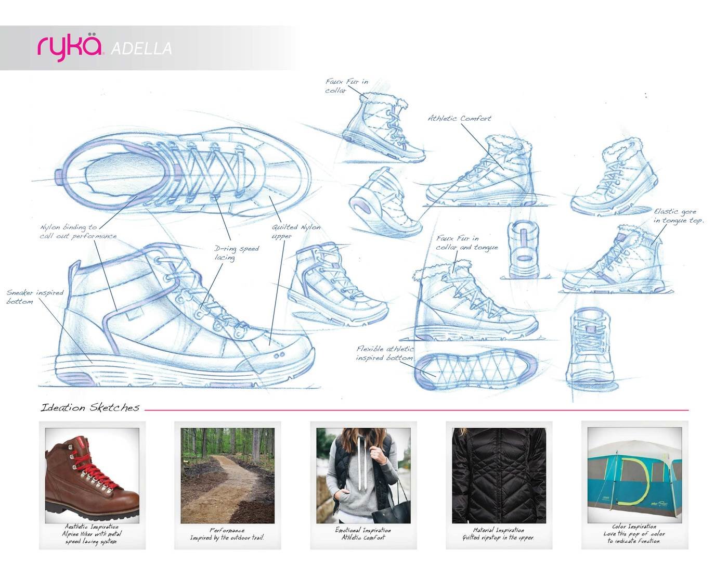Screen dimensions: 728x563
Task: Click the blue Coleman tent photo
Action: pos(634,476)
